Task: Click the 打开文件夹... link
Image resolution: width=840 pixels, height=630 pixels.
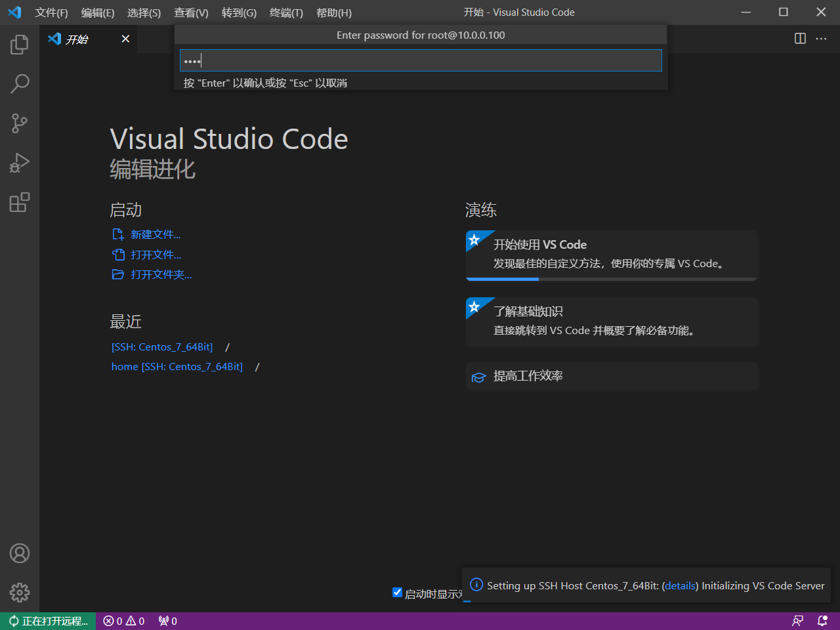Action: [161, 274]
